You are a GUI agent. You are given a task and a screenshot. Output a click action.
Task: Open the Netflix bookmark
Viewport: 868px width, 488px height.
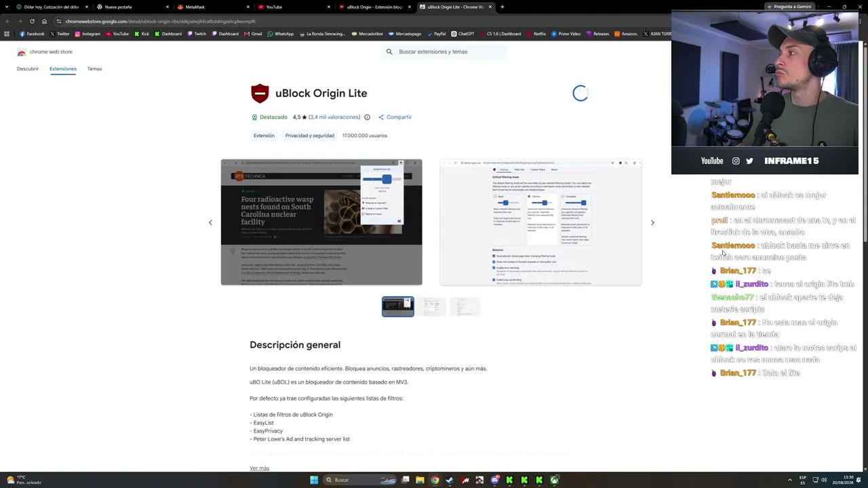pyautogui.click(x=536, y=34)
